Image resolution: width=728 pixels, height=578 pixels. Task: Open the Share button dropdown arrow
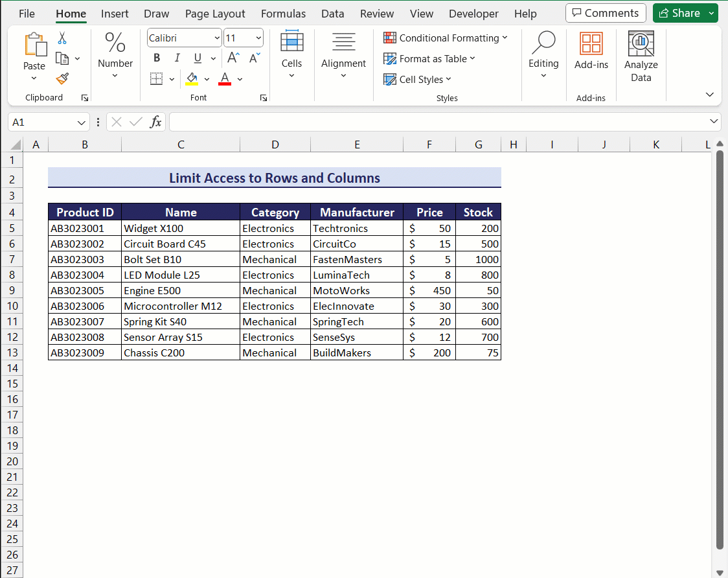[x=712, y=13]
